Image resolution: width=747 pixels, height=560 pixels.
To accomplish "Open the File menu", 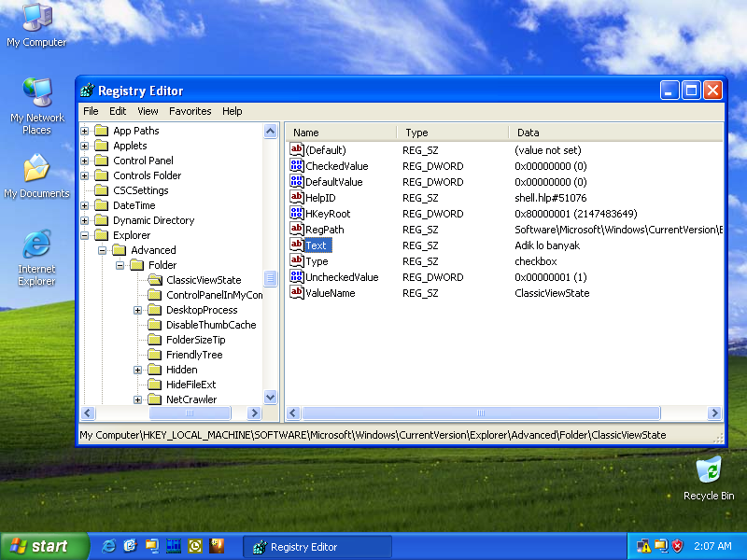I will [91, 111].
